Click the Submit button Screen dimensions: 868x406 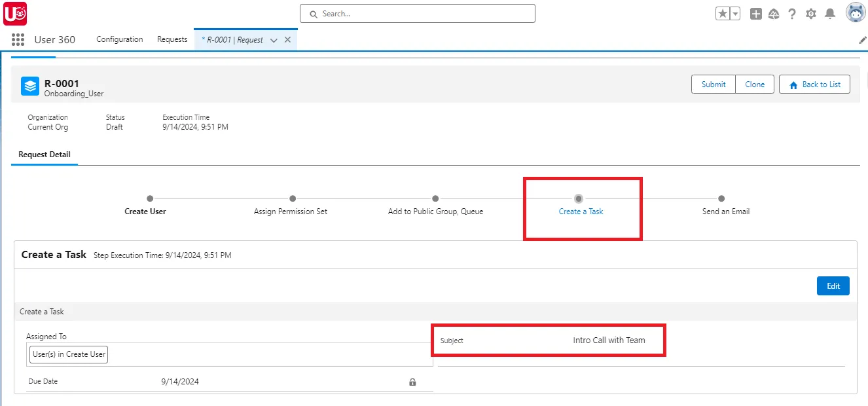[x=714, y=84]
